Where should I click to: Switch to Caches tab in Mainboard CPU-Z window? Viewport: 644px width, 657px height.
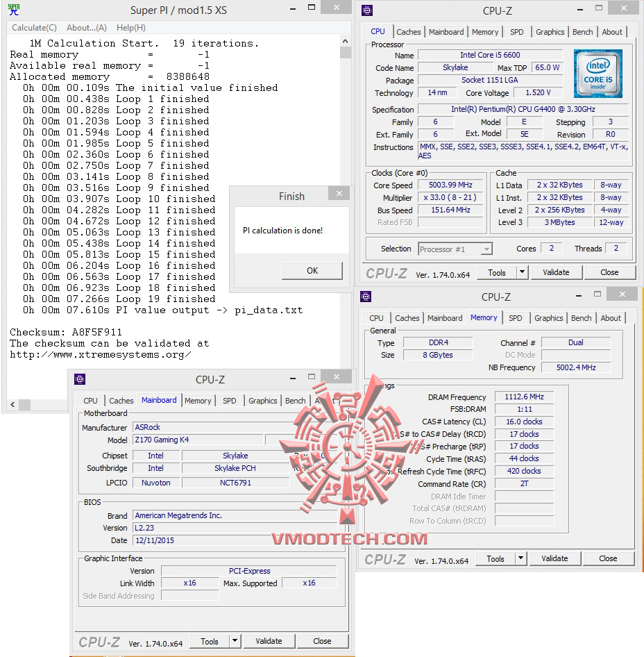click(121, 401)
